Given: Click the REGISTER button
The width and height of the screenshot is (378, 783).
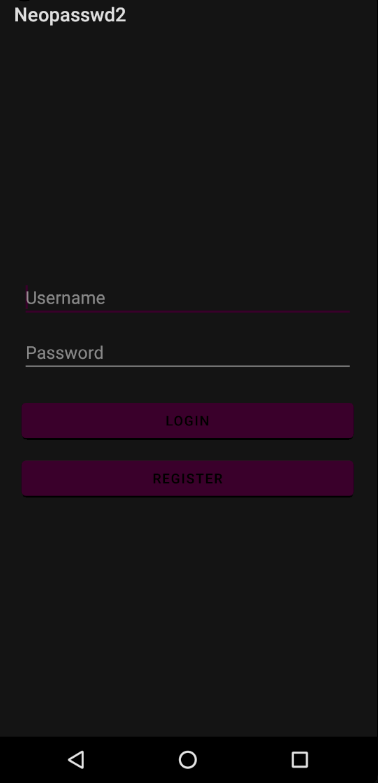Looking at the screenshot, I should pos(188,478).
